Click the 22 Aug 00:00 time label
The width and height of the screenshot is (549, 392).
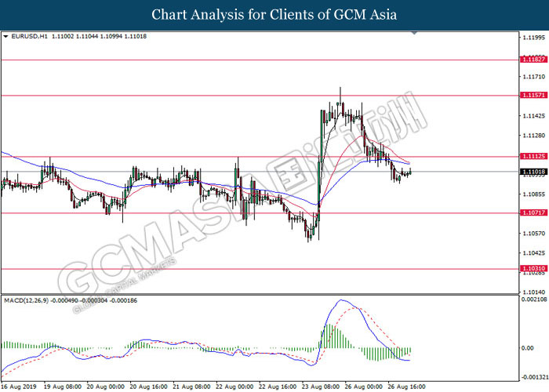click(235, 387)
